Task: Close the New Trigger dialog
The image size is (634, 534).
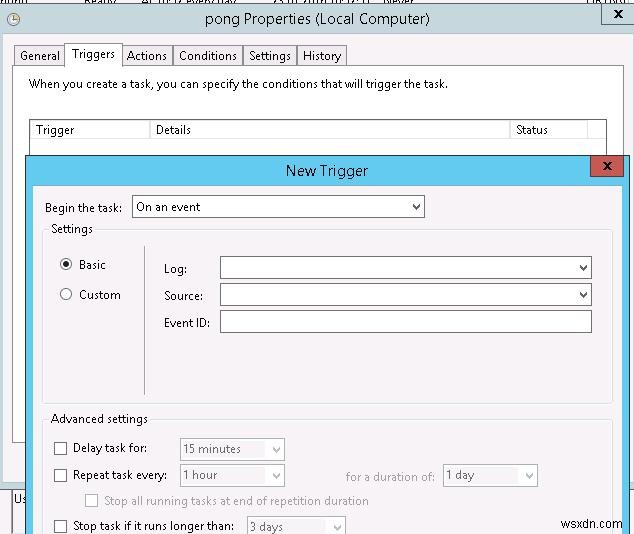Action: click(x=607, y=166)
